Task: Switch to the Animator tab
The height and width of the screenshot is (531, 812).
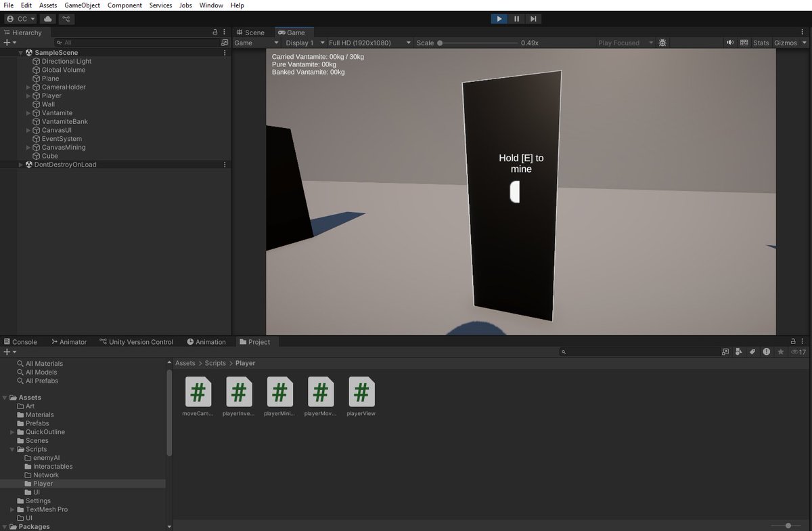Action: click(x=68, y=342)
